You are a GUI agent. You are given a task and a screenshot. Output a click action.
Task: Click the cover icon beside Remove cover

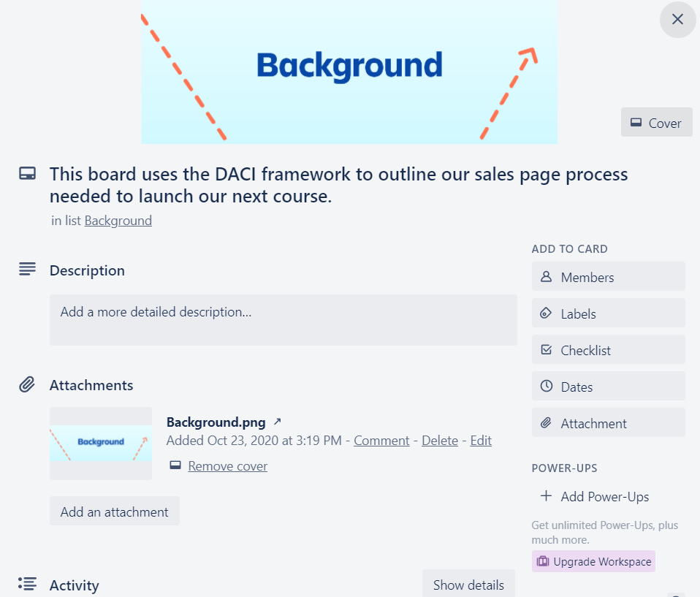point(175,465)
